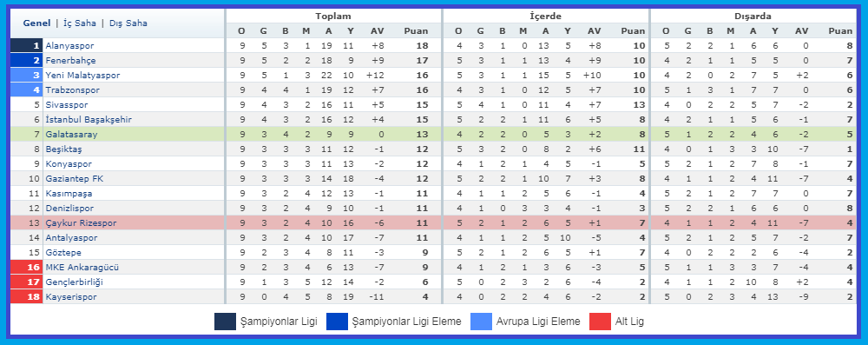Viewport: 868px width, 345px height.
Task: Click the Toplam Puan column header
Action: click(x=417, y=31)
